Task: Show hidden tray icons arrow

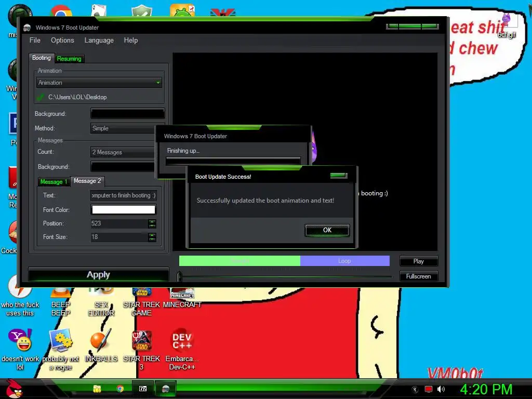Action: [x=415, y=390]
